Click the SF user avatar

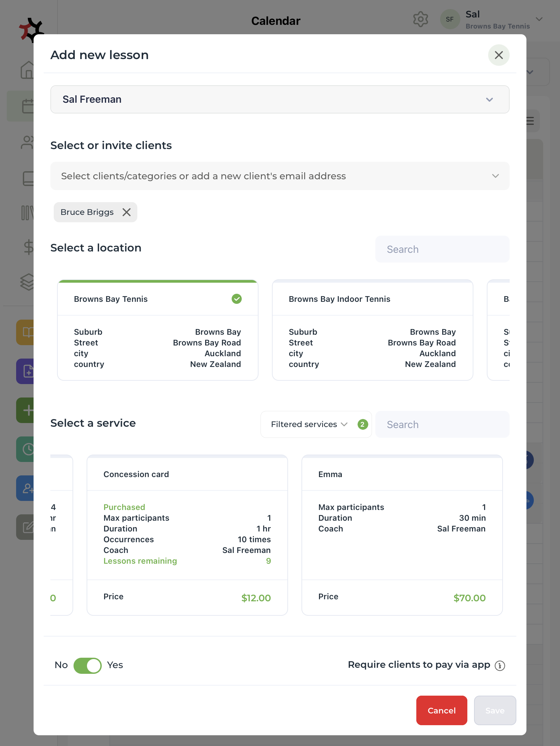point(450,19)
